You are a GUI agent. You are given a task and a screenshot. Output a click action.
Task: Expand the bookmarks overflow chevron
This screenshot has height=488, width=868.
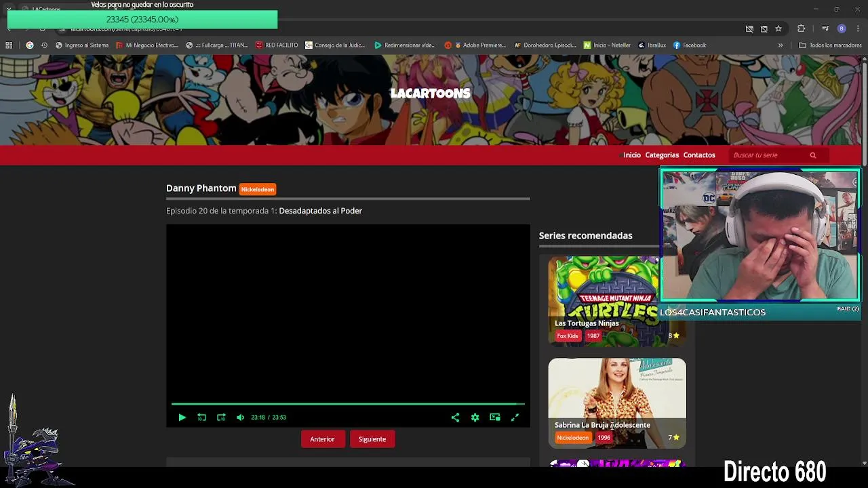point(781,45)
